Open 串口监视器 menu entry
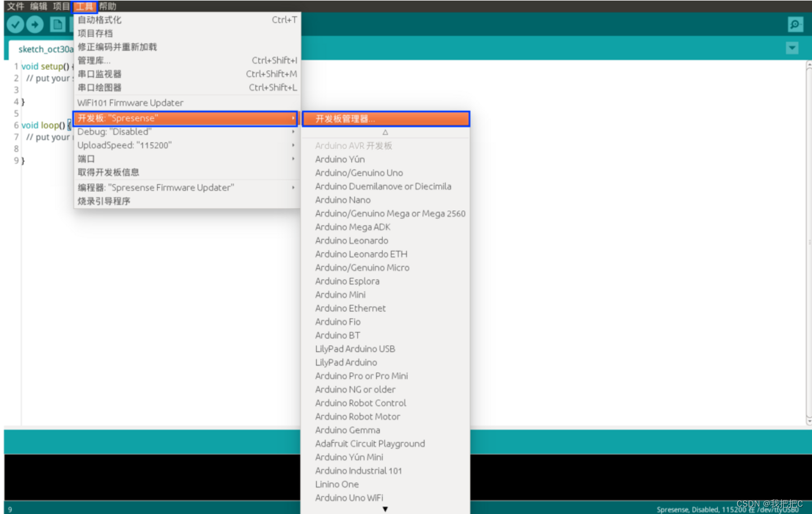 point(187,74)
